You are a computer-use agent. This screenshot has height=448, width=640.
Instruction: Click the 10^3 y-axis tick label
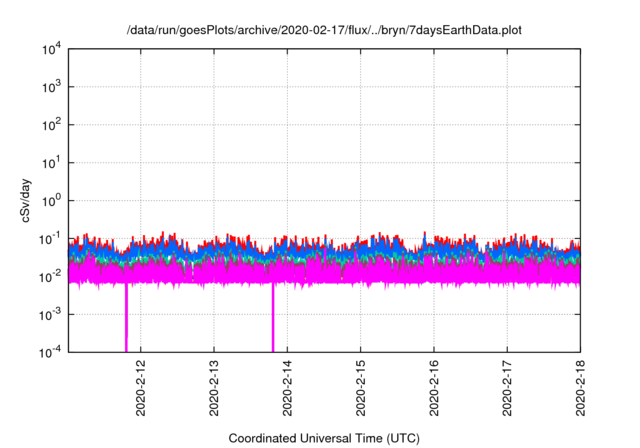tap(50, 87)
